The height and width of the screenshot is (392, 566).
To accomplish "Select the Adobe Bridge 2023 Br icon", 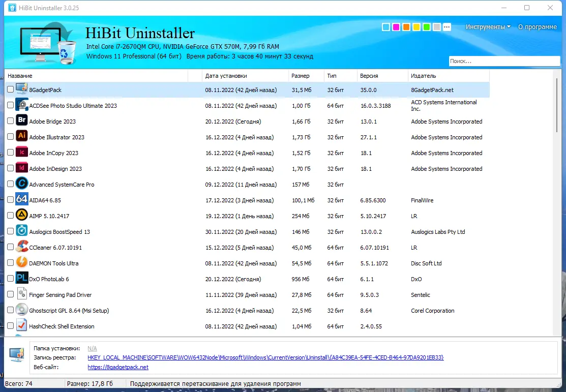I will pos(21,120).
